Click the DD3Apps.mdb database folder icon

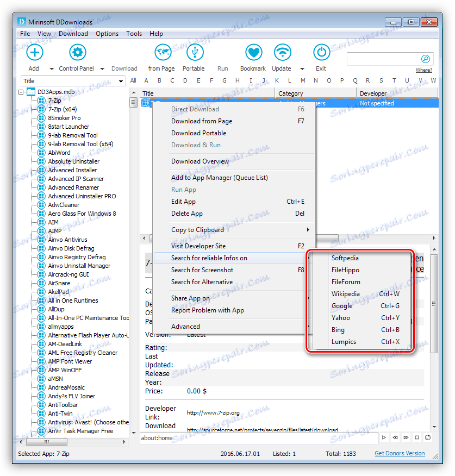pyautogui.click(x=31, y=92)
